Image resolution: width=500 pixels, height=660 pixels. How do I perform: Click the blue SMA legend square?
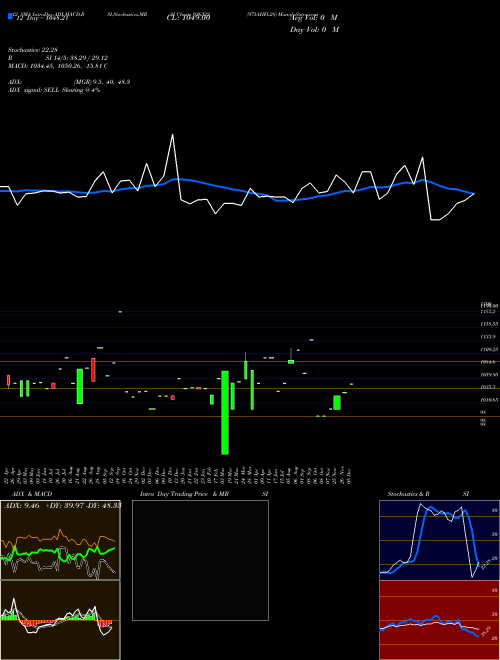pos(10,16)
